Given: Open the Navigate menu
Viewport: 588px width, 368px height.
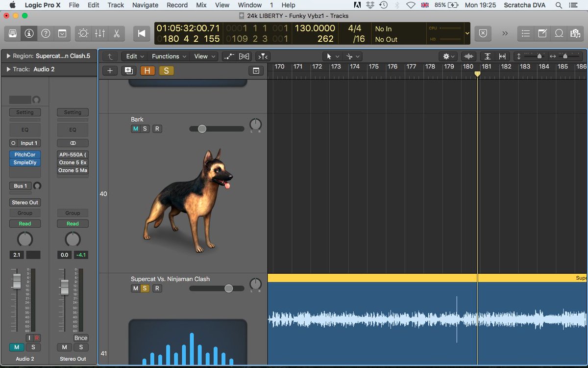Looking at the screenshot, I should [x=145, y=5].
